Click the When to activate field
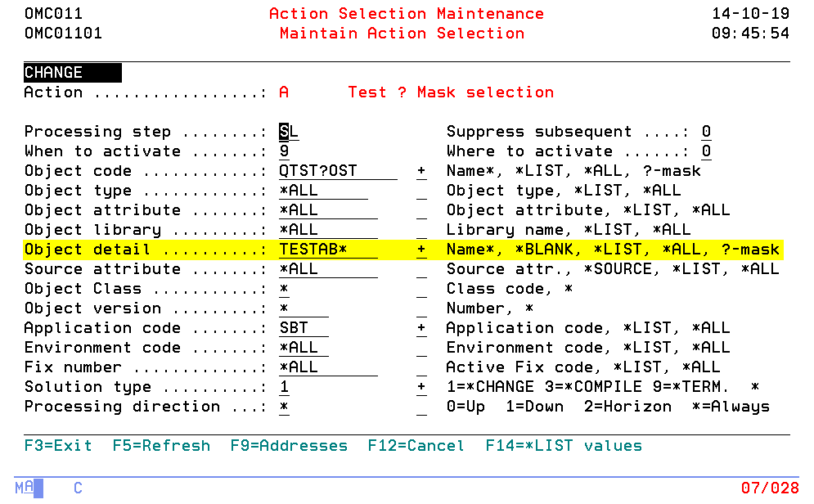The width and height of the screenshot is (814, 504). coord(284,151)
